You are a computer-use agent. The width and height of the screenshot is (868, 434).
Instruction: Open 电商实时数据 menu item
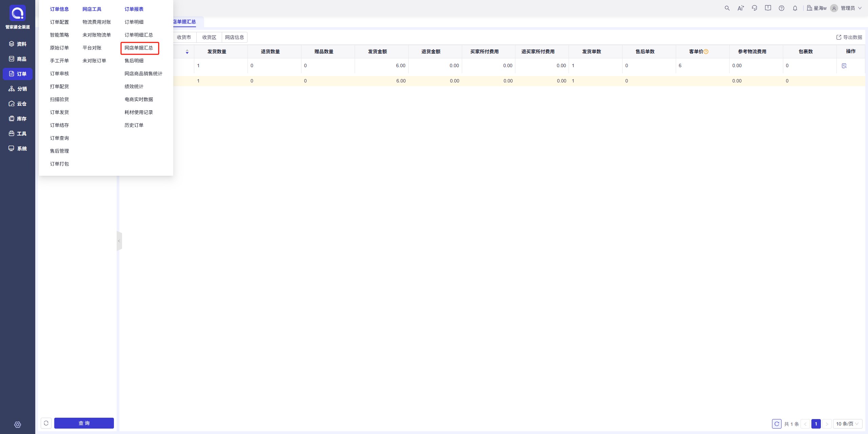(139, 99)
